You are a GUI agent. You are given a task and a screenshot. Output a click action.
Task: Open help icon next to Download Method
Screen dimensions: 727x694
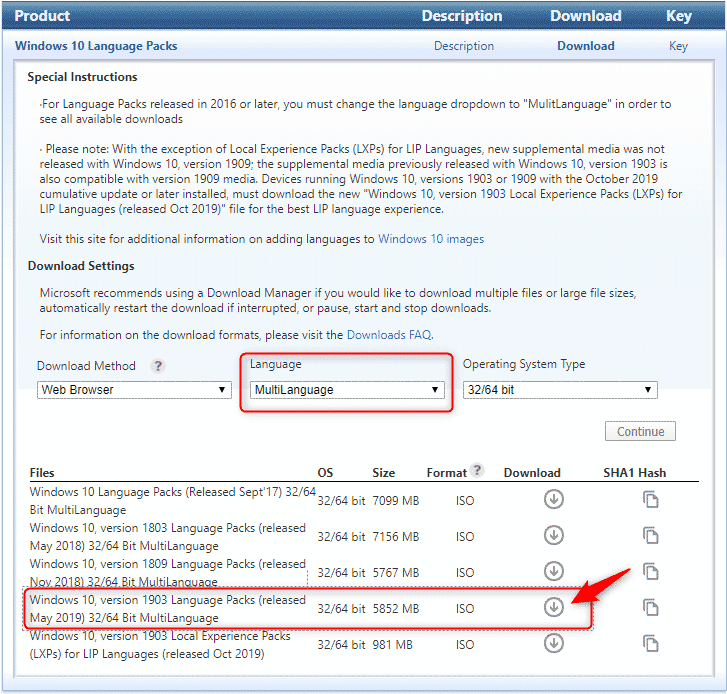158,366
